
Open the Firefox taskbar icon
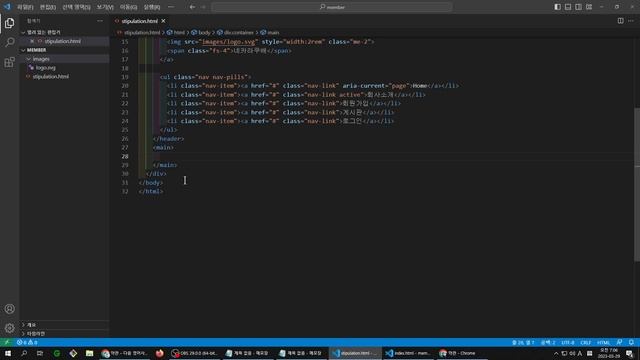pyautogui.click(x=159, y=353)
